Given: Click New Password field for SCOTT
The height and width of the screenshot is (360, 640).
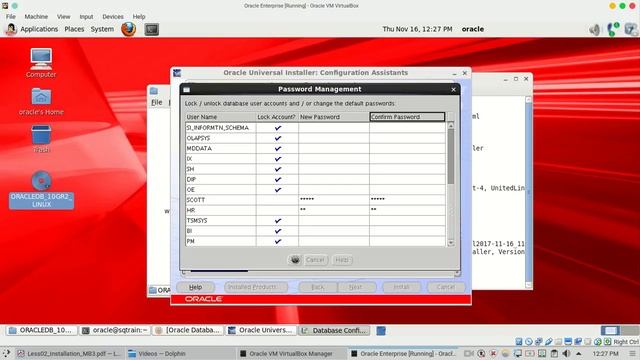Looking at the screenshot, I should 334,200.
